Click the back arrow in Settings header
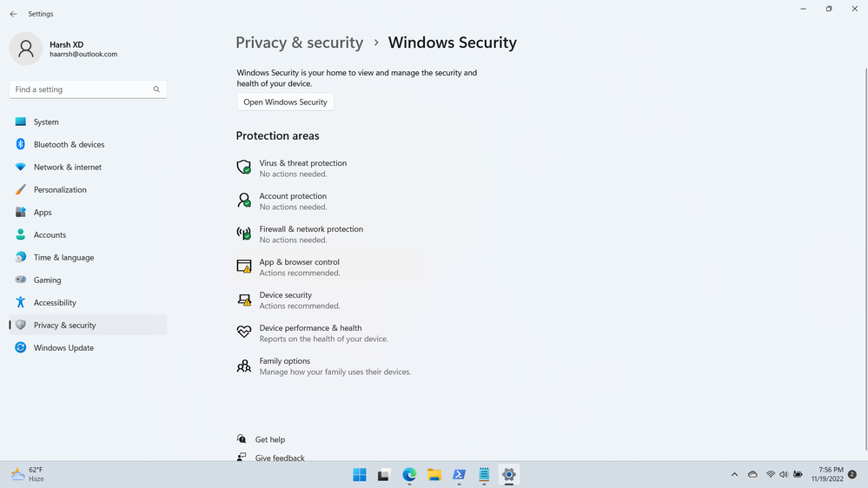Screen dimensions: 868x488 click(x=13, y=14)
